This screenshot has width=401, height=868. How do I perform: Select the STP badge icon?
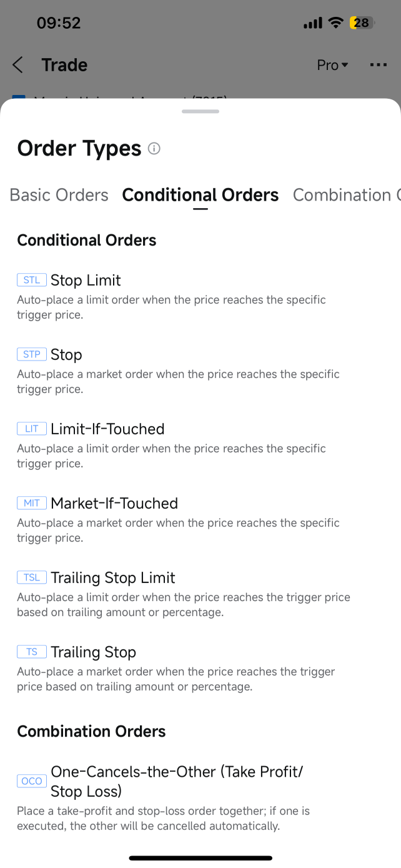[32, 354]
